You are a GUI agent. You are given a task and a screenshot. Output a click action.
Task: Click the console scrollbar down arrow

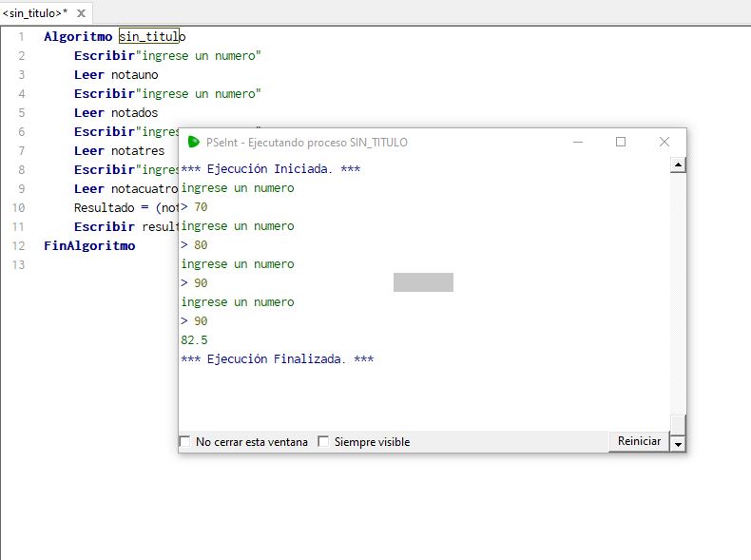click(x=678, y=443)
